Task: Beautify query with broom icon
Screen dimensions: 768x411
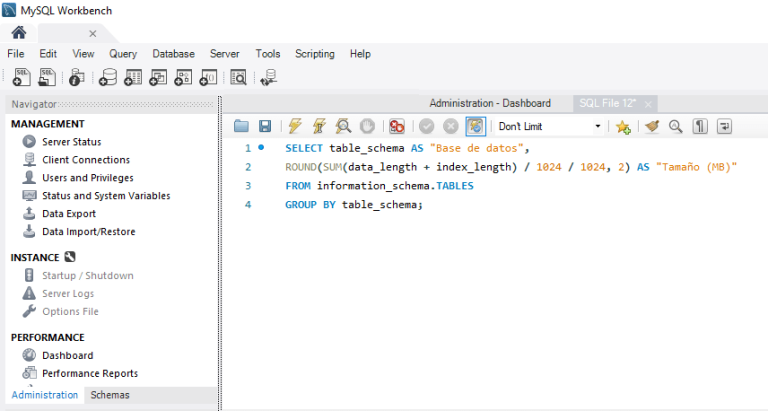Action: click(652, 126)
